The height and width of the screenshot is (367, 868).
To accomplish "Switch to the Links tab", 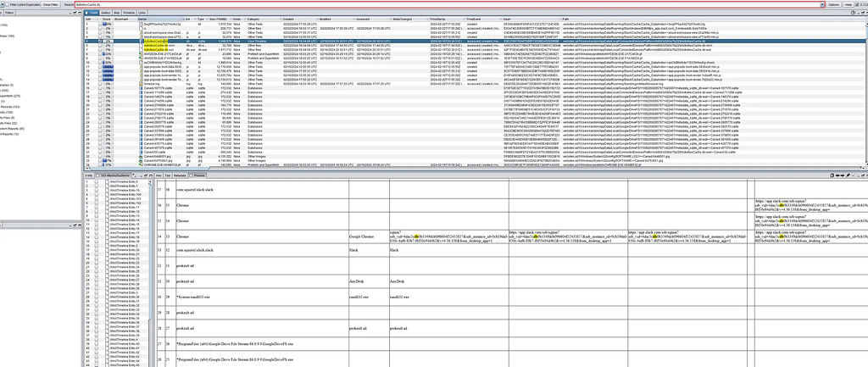I will [142, 12].
